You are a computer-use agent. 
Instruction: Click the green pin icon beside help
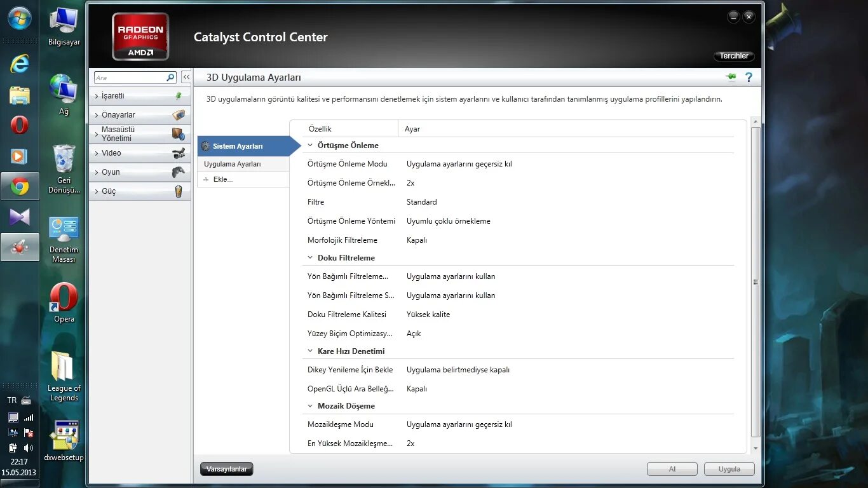(731, 77)
